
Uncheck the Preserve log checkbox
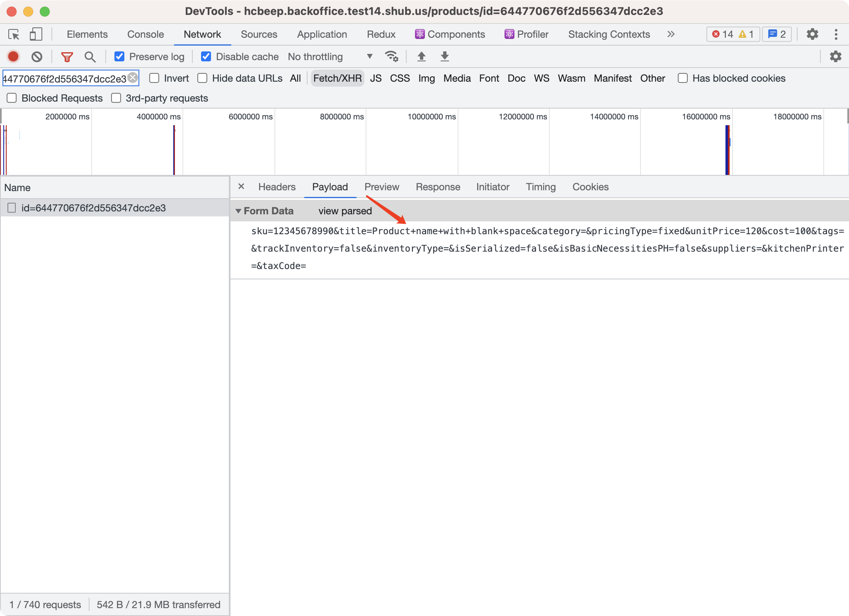pos(120,56)
